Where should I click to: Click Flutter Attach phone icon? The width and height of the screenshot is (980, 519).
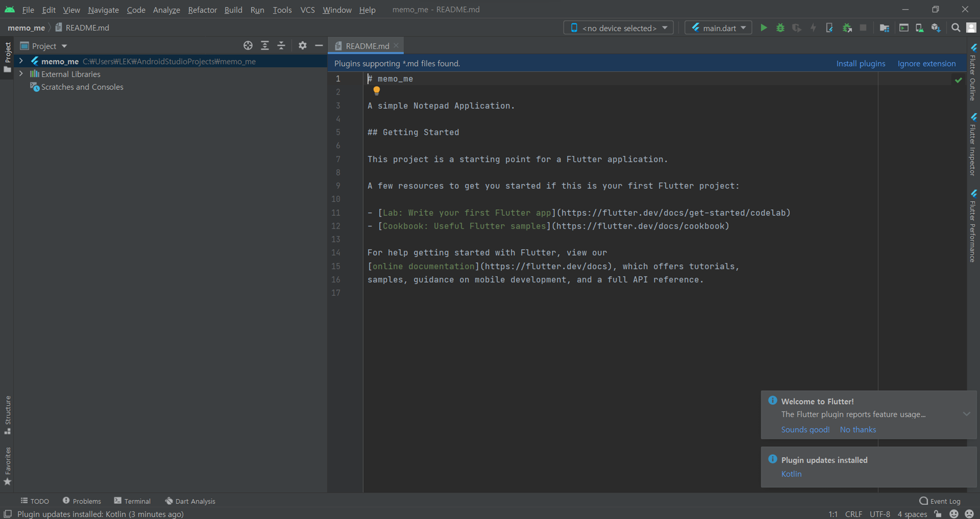[x=829, y=28]
